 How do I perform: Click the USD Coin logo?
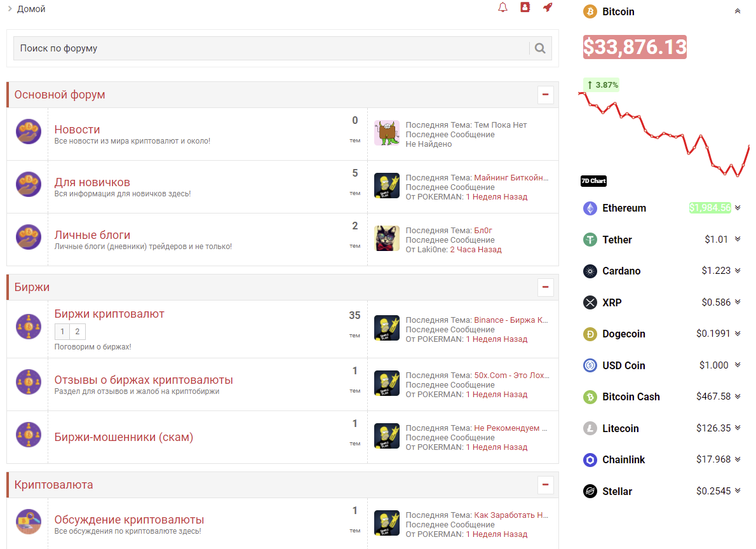pos(590,365)
